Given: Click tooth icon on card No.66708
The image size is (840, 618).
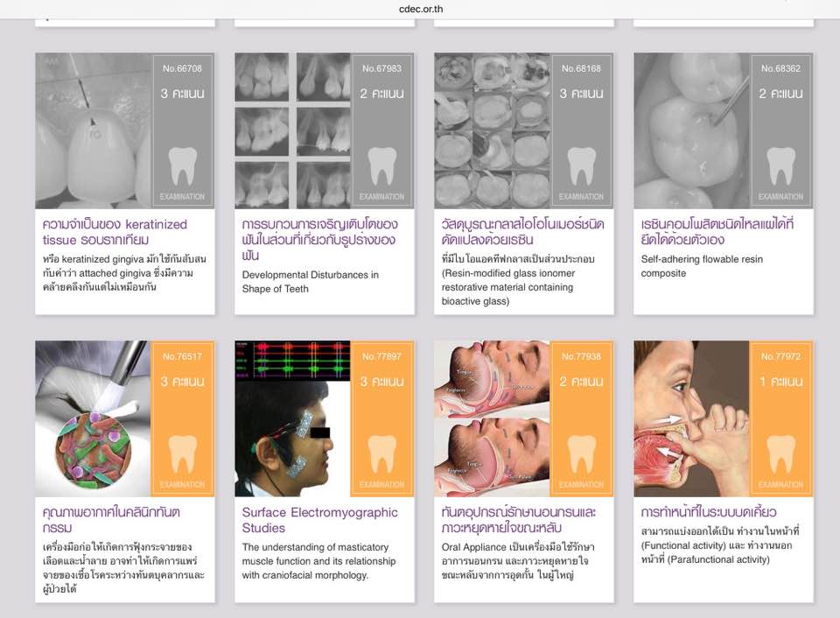Looking at the screenshot, I should 183,165.
